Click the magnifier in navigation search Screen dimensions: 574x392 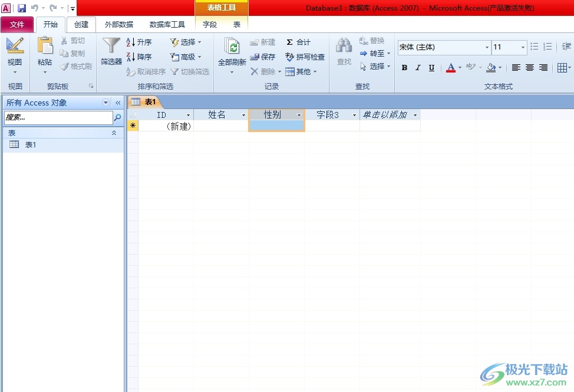117,117
